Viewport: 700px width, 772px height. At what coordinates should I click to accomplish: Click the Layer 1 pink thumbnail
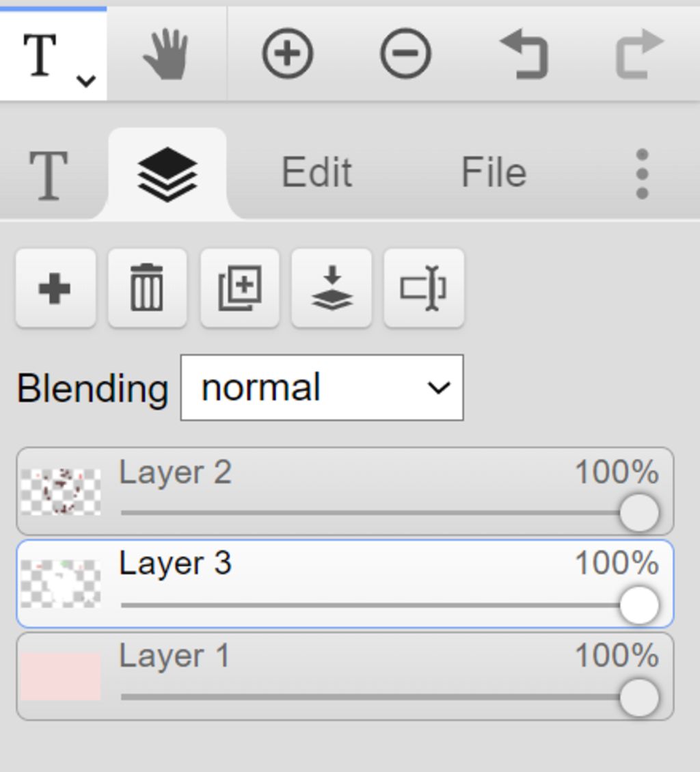click(61, 676)
